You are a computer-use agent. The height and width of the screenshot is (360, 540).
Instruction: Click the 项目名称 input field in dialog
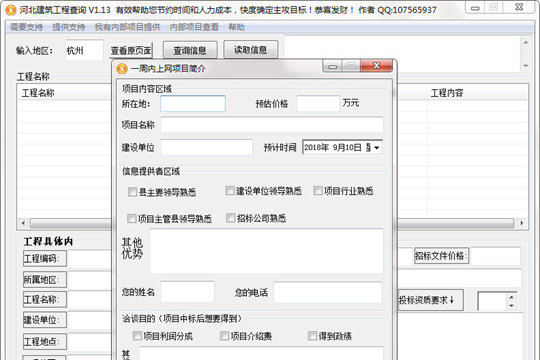[272, 125]
